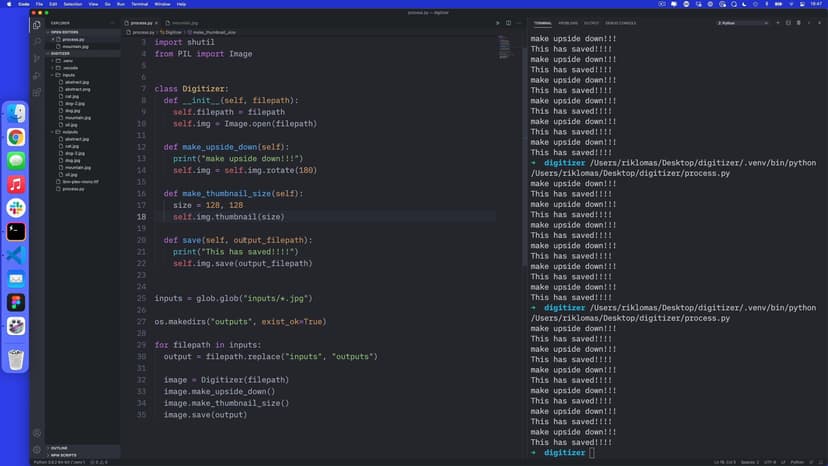Open Google Chrome from the dock

click(x=16, y=137)
